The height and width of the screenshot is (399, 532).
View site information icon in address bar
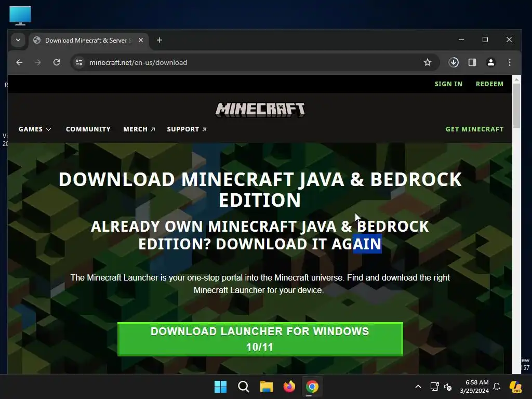click(x=79, y=62)
